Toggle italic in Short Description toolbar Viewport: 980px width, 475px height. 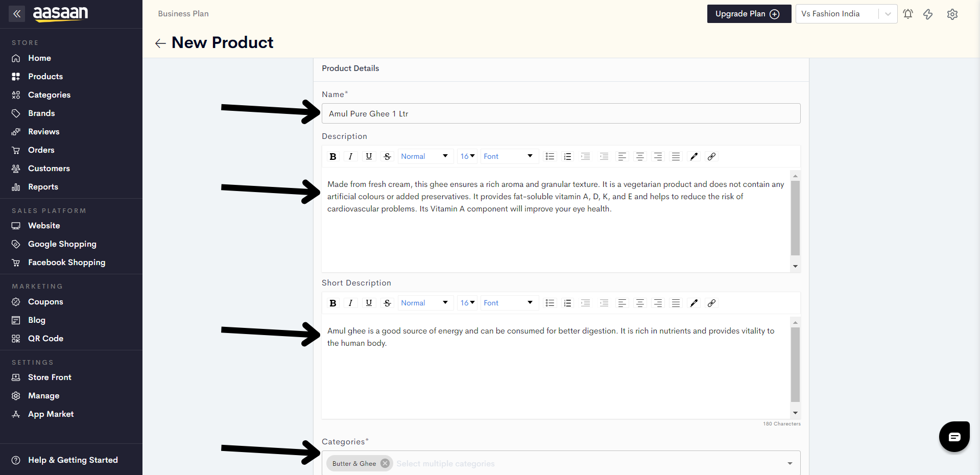coord(350,303)
